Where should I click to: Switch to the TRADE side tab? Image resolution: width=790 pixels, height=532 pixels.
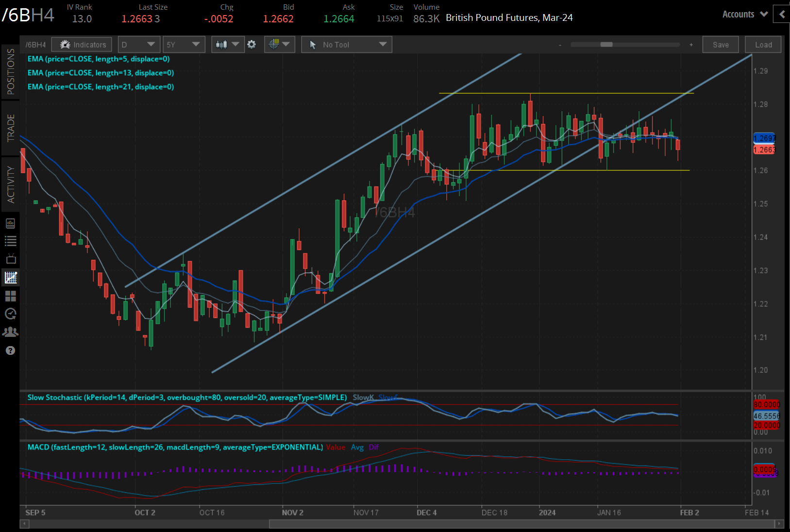pyautogui.click(x=10, y=128)
